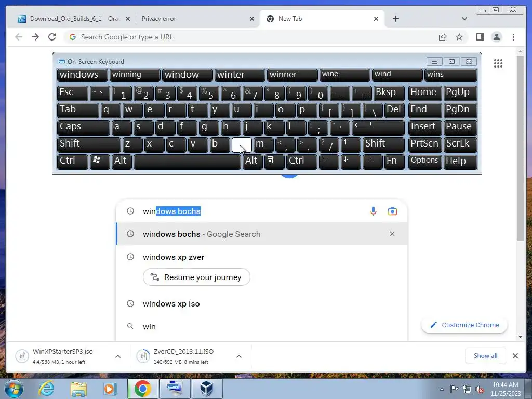Go back with the Chrome back arrow

pos(19,37)
